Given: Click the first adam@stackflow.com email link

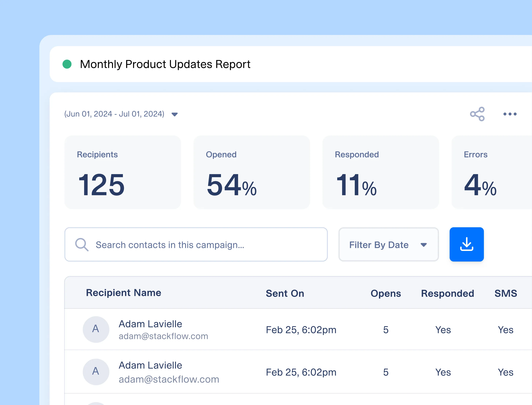Looking at the screenshot, I should [x=163, y=336].
